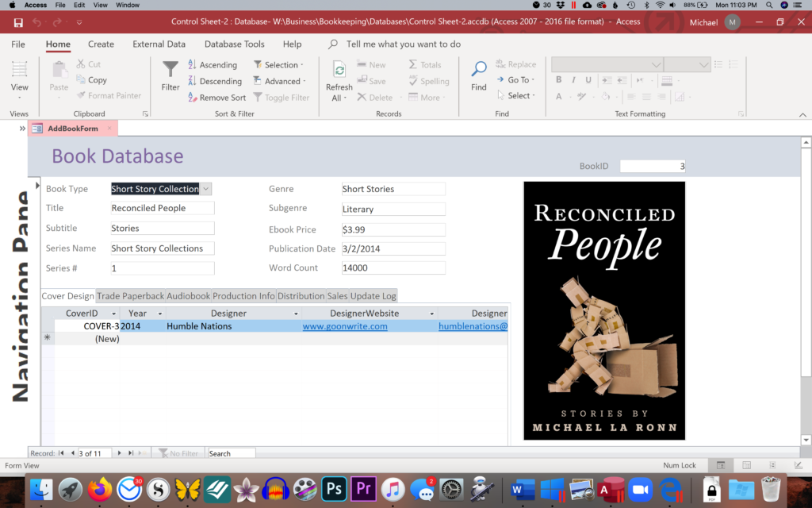
Task: Close the AddBookForm tab
Action: pos(109,128)
